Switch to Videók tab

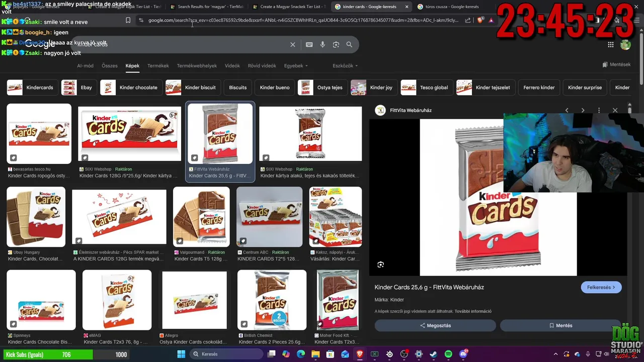232,66
